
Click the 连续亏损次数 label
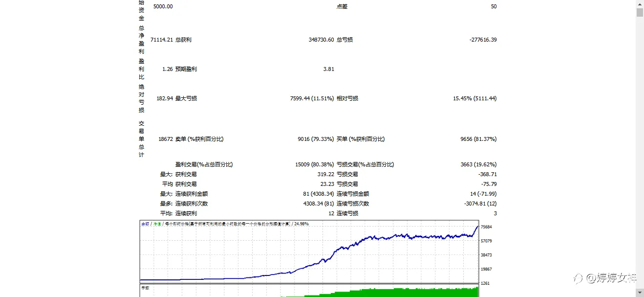click(353, 204)
